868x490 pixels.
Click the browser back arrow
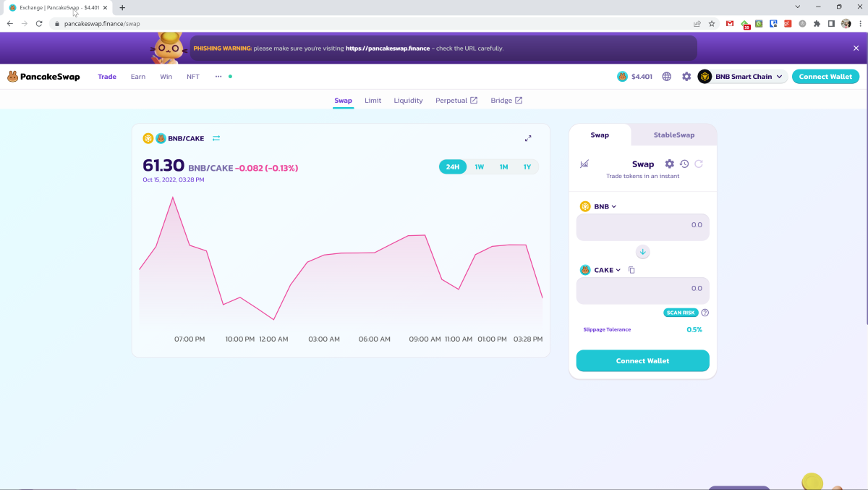coord(10,23)
